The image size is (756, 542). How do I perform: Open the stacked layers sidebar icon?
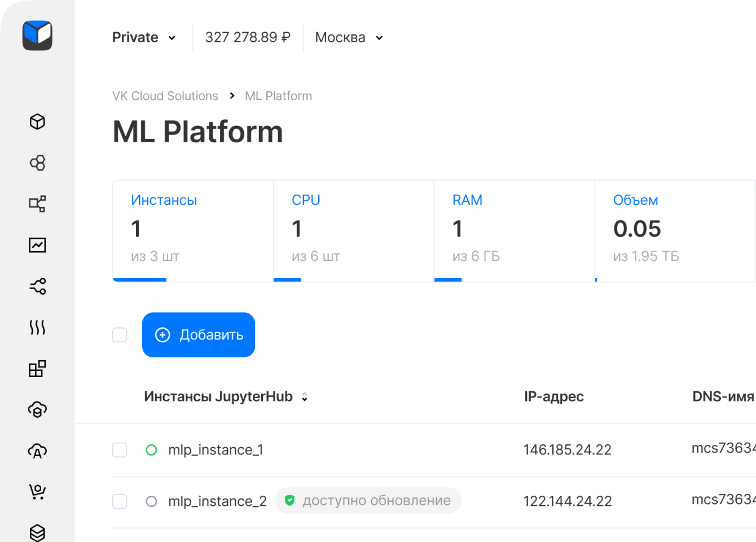[37, 532]
